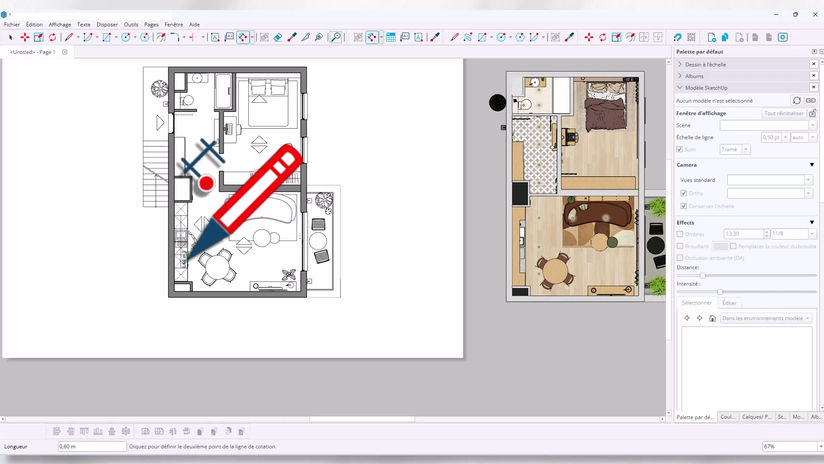Click the fog color swatch
This screenshot has height=464, width=824.
[x=720, y=246]
